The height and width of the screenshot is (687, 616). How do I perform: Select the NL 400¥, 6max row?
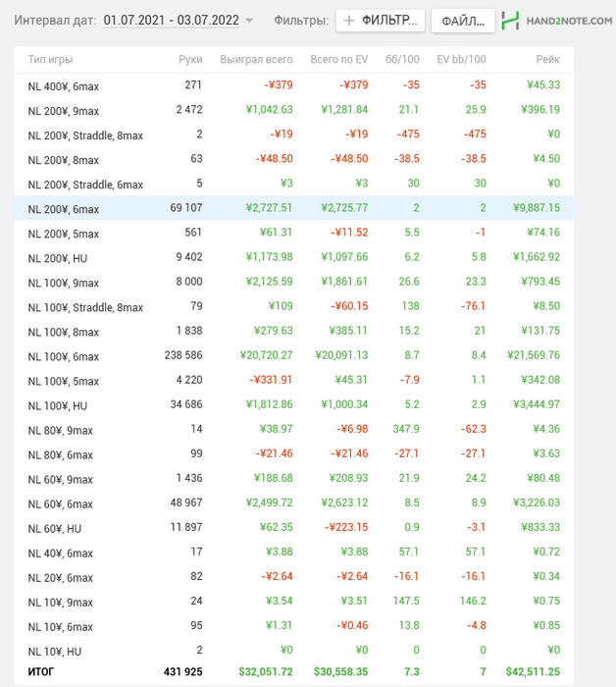coord(293,85)
